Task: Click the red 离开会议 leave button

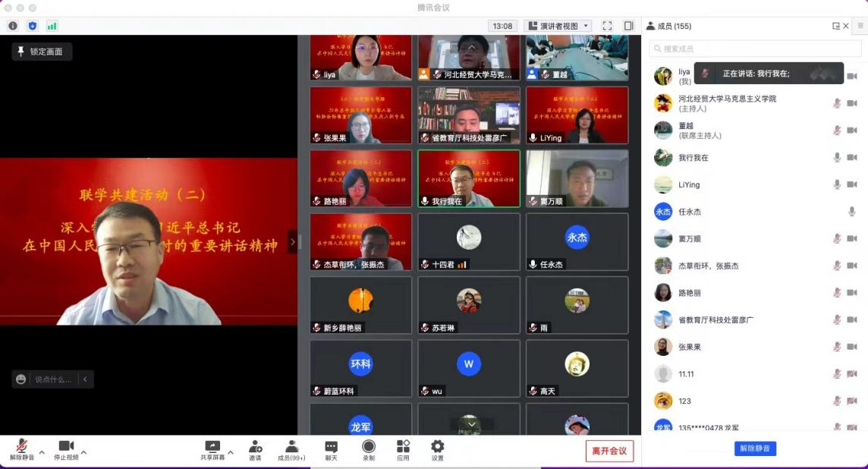Action: pos(609,451)
